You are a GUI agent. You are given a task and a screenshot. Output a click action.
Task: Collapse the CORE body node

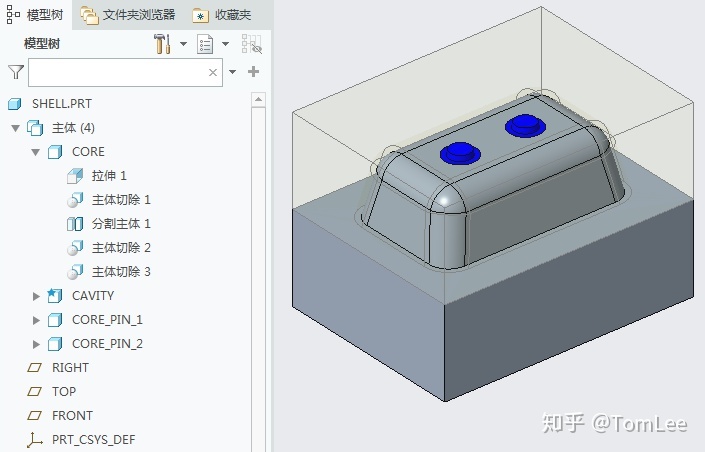[x=36, y=152]
